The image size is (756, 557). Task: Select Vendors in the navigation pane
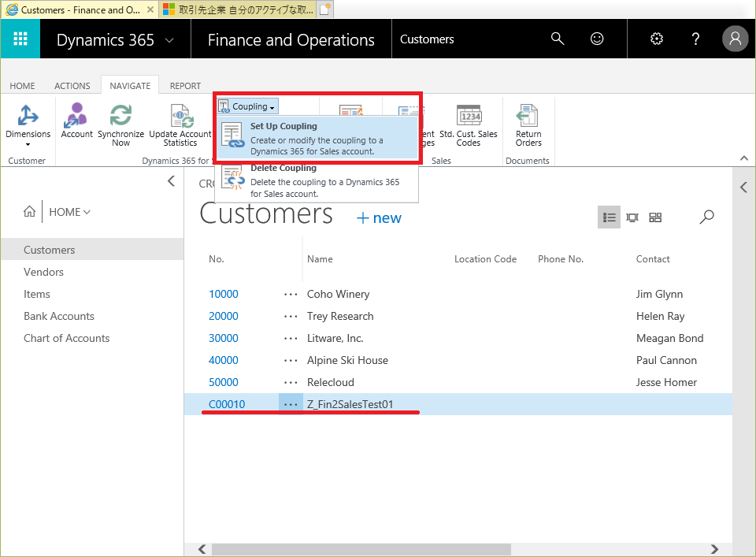[43, 272]
